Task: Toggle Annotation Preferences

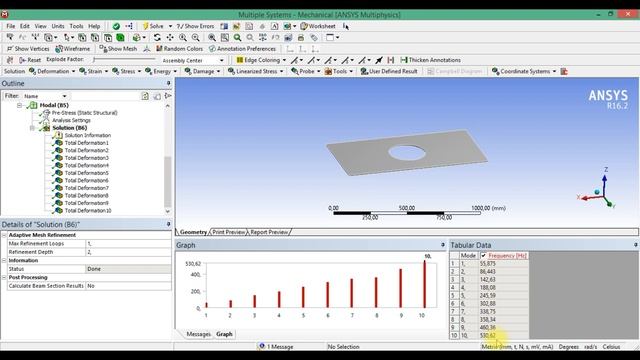Action: coord(242,49)
